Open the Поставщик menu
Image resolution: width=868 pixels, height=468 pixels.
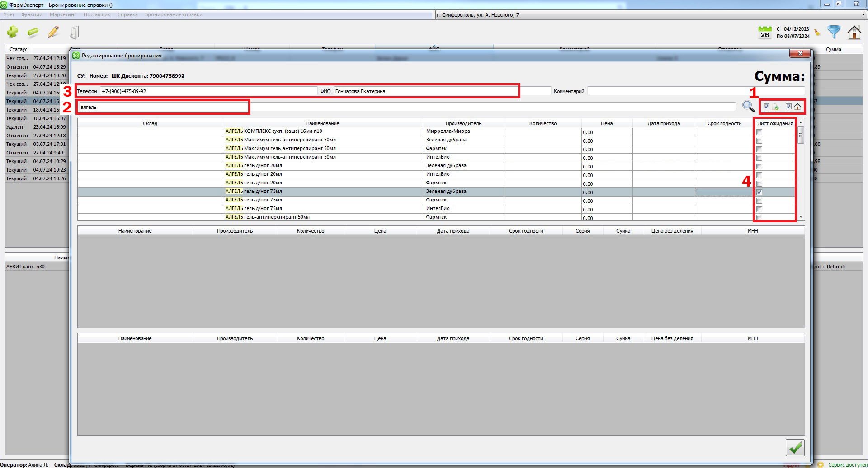[97, 14]
